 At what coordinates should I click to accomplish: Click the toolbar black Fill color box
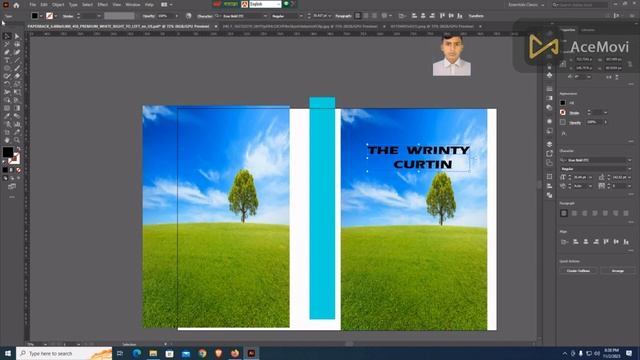(x=8, y=152)
